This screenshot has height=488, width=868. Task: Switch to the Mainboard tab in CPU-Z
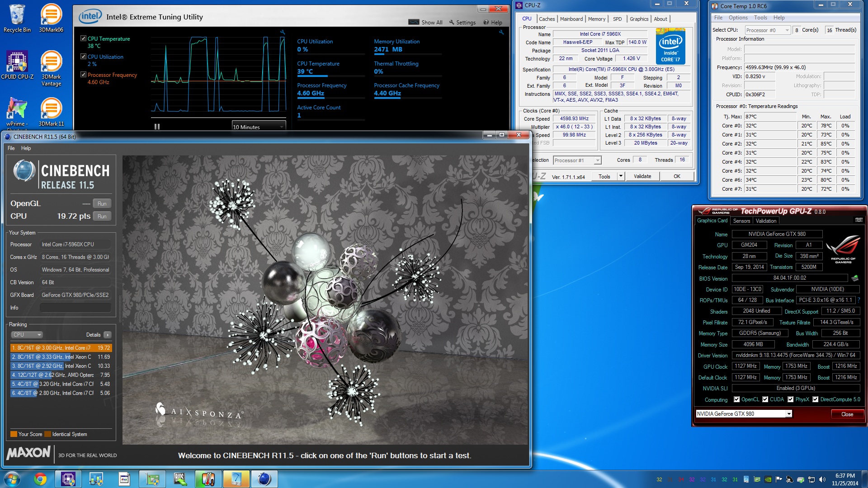[x=571, y=19]
